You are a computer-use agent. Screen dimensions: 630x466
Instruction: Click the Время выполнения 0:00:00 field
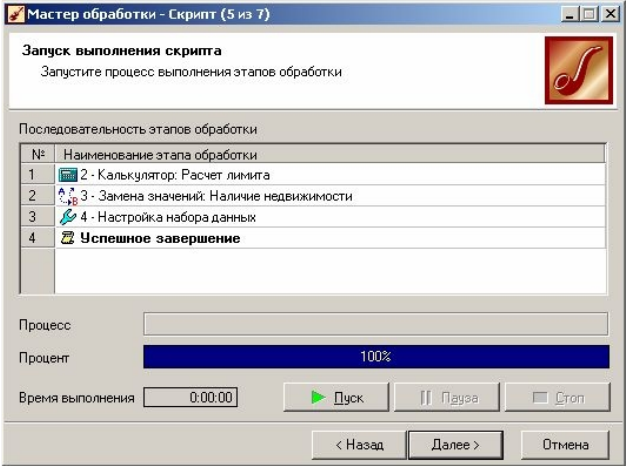pos(190,397)
